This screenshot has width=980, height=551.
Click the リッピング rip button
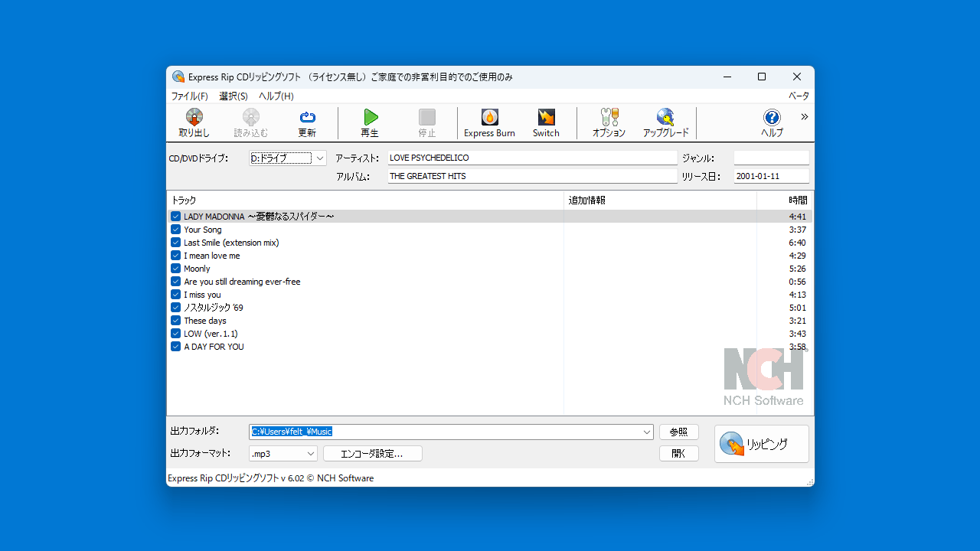click(x=762, y=444)
